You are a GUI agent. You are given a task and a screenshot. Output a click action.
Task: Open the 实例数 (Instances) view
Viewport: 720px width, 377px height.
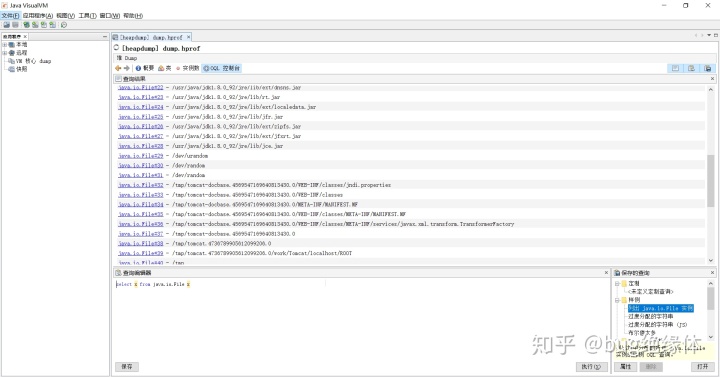coord(187,68)
